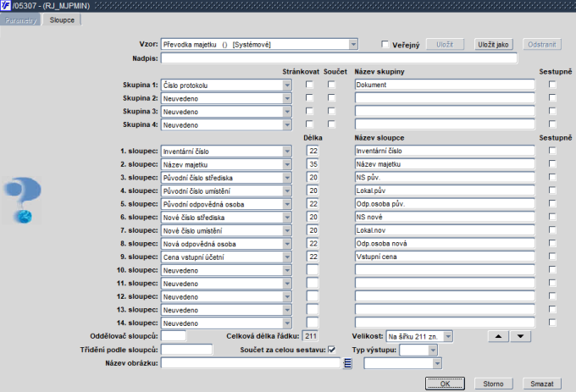Click the Uložit button
The height and width of the screenshot is (392, 576).
pos(445,44)
